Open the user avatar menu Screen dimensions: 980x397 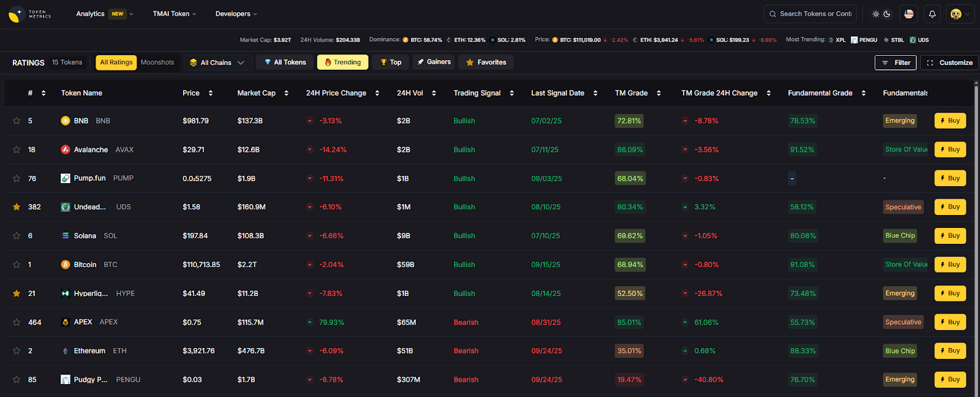tap(956, 14)
